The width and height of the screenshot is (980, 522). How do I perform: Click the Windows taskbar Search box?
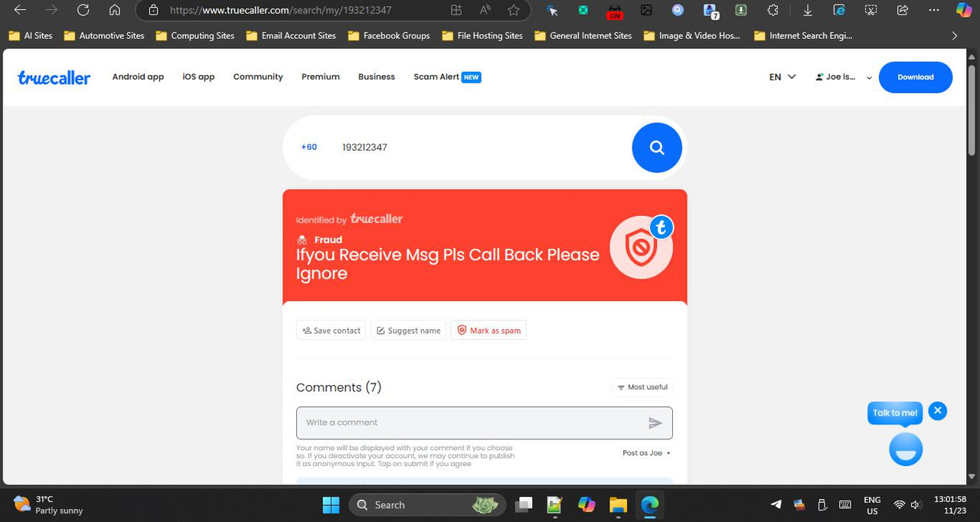click(428, 505)
